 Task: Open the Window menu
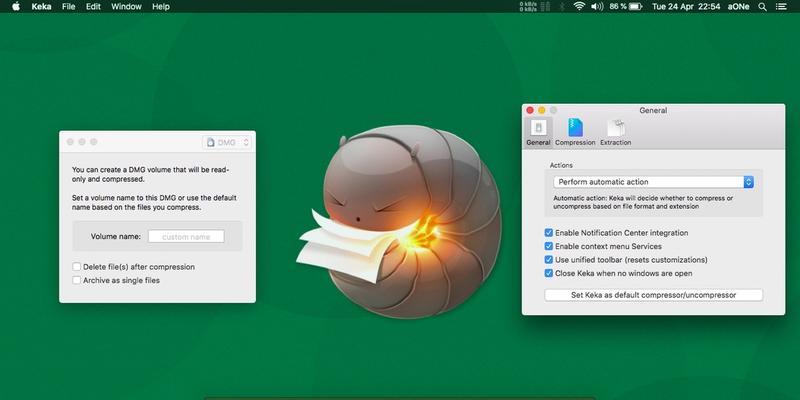[x=126, y=7]
